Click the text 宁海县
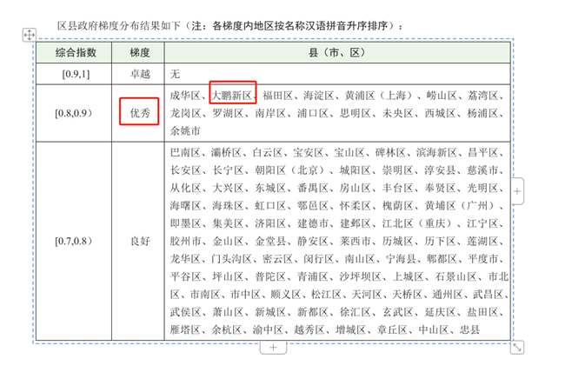The image size is (565, 392). (x=401, y=259)
